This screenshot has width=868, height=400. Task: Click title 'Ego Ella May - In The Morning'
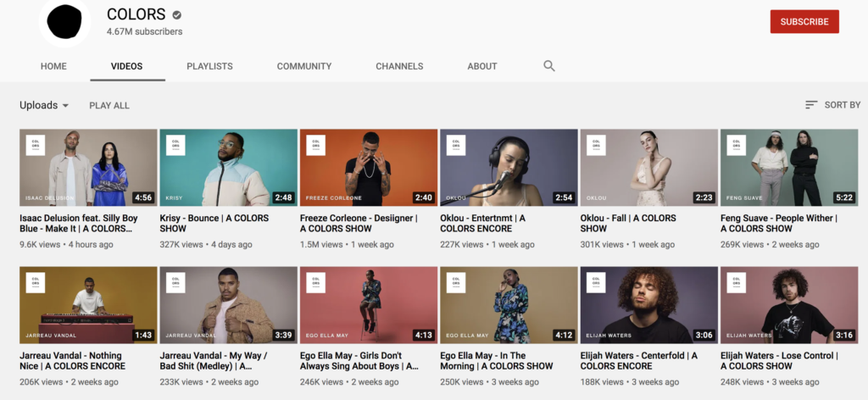pos(497,361)
